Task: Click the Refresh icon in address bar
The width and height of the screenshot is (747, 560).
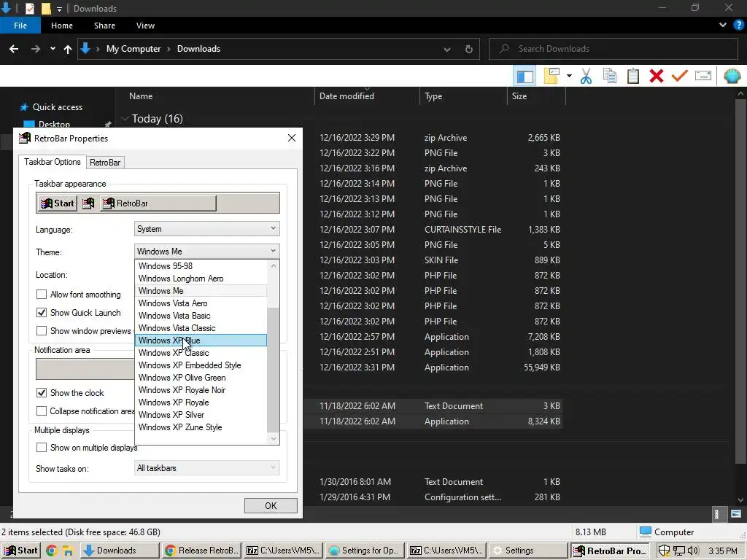Action: pos(469,49)
